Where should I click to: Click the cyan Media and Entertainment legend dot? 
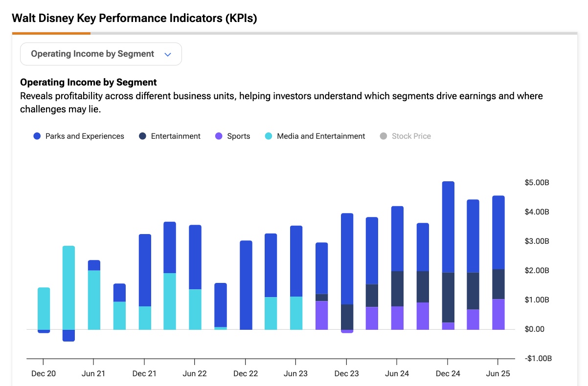pos(269,136)
